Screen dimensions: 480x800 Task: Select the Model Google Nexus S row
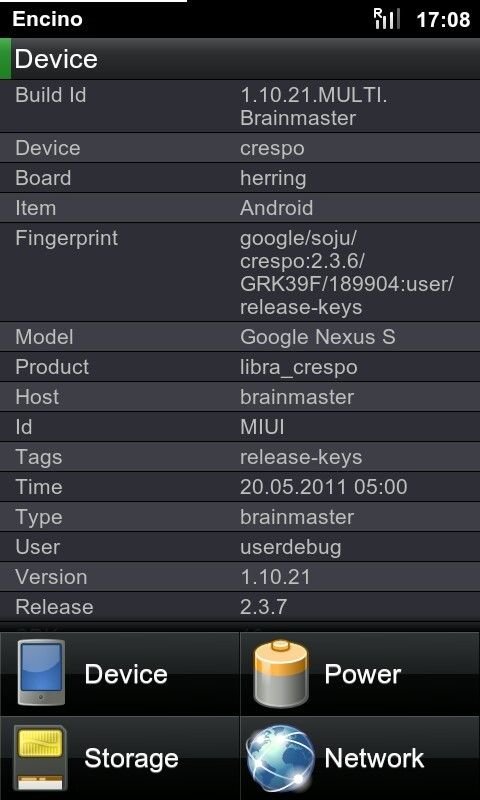coord(240,337)
